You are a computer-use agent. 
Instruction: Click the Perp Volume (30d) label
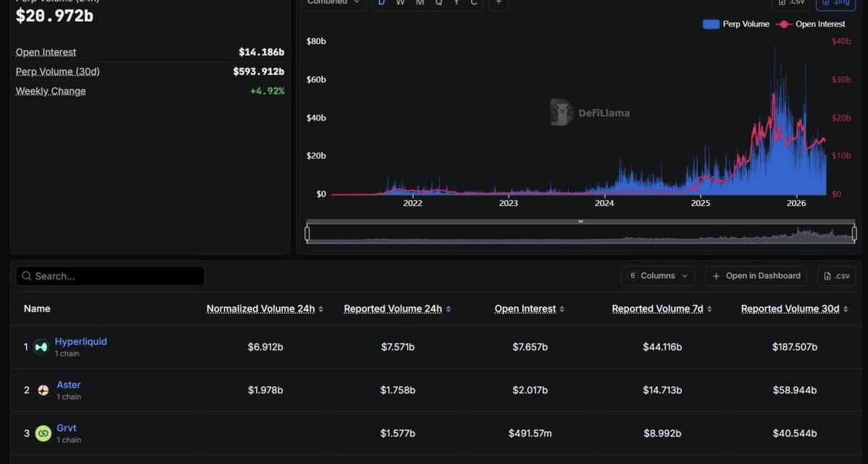click(58, 72)
